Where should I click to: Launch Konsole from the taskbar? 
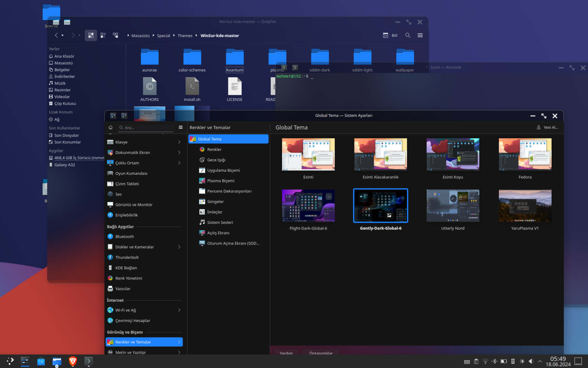click(88, 361)
